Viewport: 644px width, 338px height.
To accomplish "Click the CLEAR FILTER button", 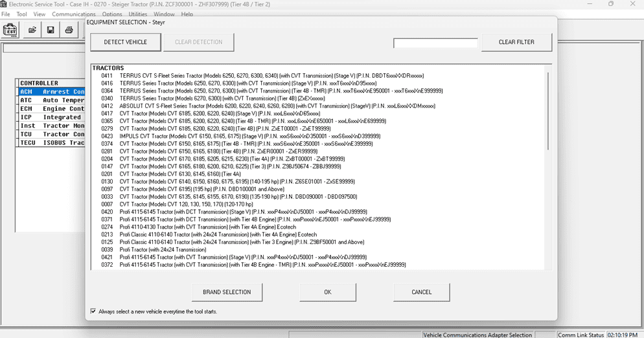I will 516,42.
